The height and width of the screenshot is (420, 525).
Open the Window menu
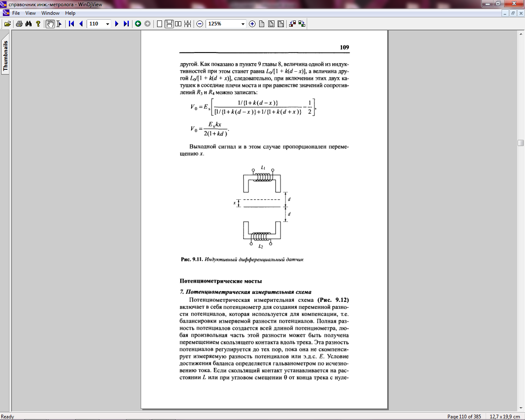tap(50, 13)
